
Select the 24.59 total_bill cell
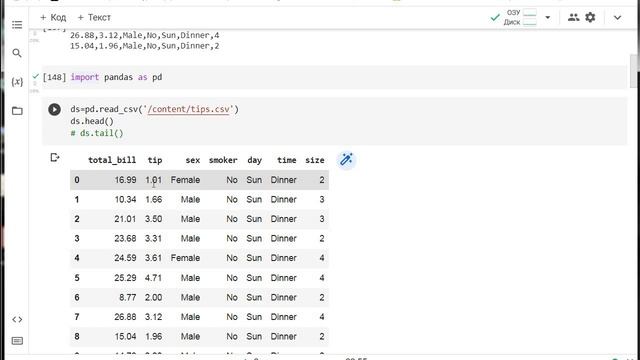point(125,258)
